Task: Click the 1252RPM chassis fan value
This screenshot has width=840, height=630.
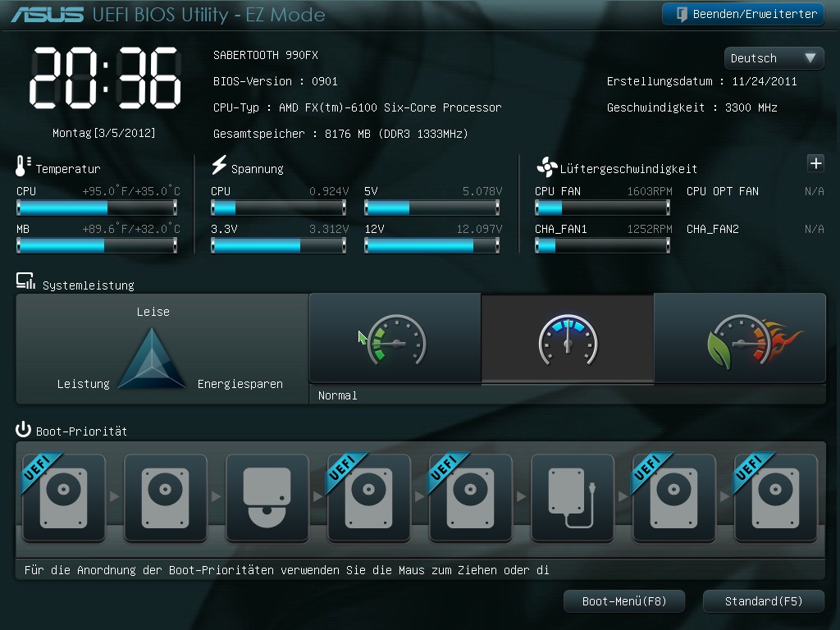Action: (x=650, y=230)
